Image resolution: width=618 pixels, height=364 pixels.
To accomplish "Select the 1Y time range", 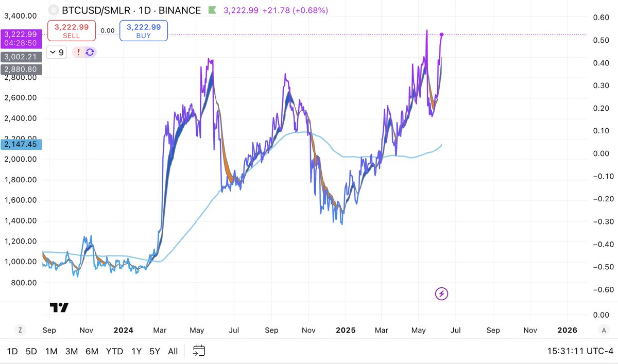I will click(x=136, y=351).
